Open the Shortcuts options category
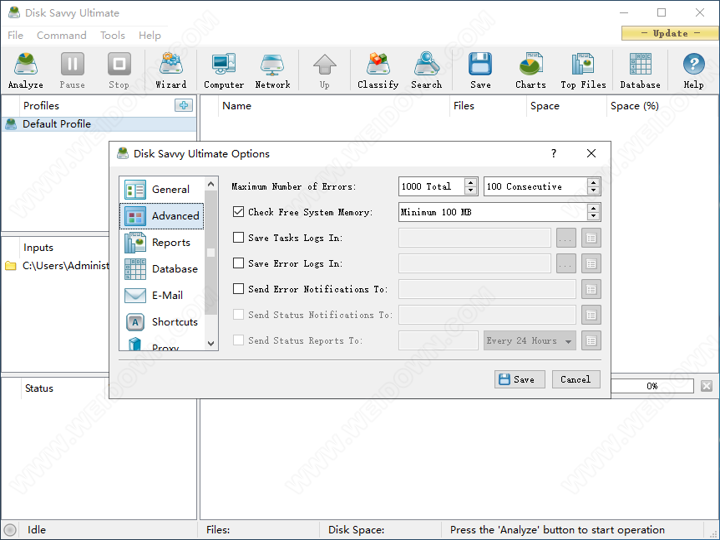Viewport: 720px width, 540px height. [162, 322]
